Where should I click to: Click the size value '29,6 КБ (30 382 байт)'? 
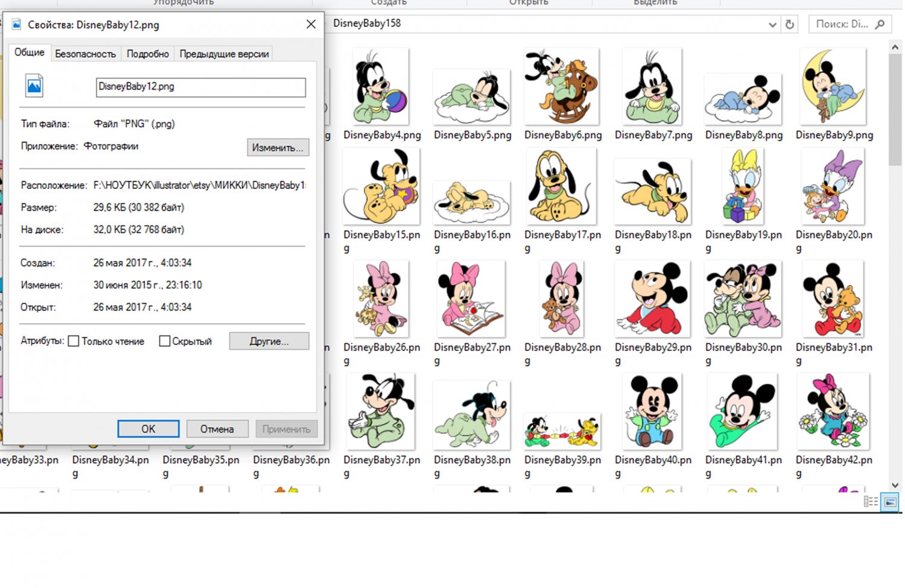pyautogui.click(x=139, y=207)
